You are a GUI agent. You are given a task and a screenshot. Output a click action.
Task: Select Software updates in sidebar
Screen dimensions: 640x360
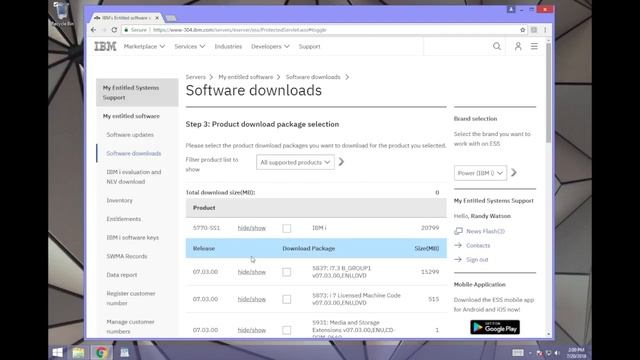[x=130, y=135]
